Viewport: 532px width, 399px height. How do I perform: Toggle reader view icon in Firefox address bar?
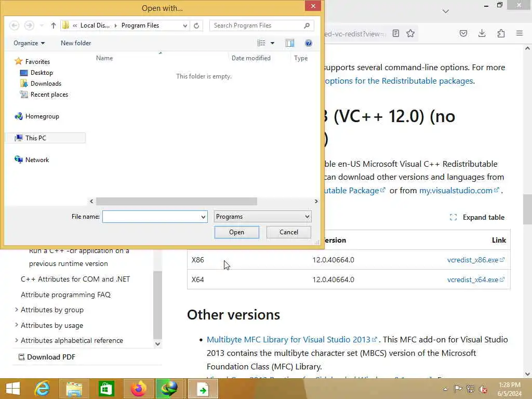pos(395,33)
